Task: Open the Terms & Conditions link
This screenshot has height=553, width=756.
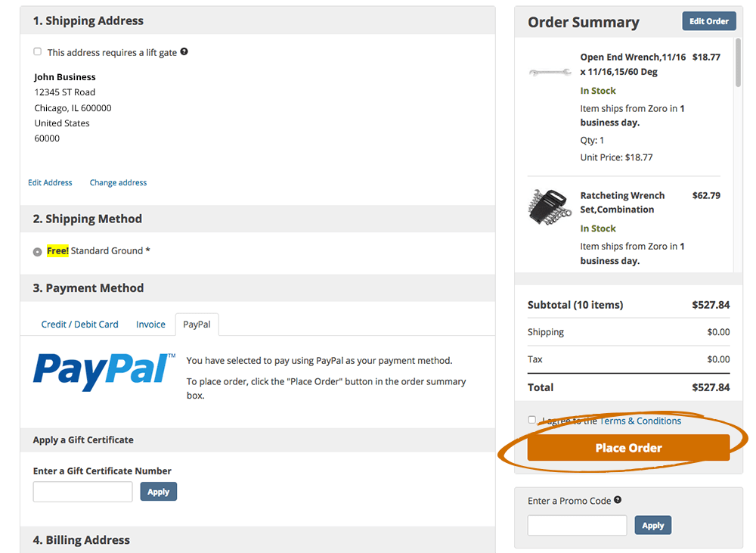Action: pos(640,421)
